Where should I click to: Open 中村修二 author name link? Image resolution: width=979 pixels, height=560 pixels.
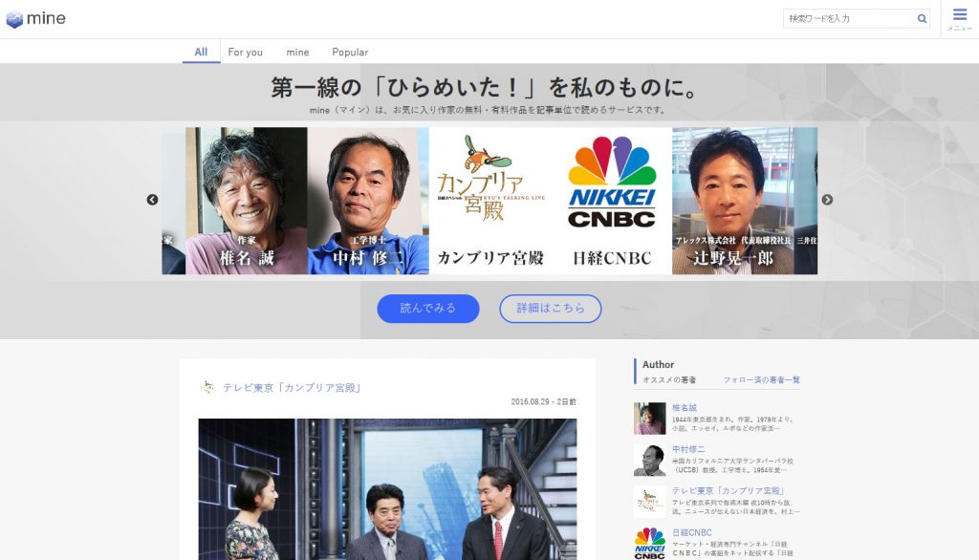tap(688, 449)
